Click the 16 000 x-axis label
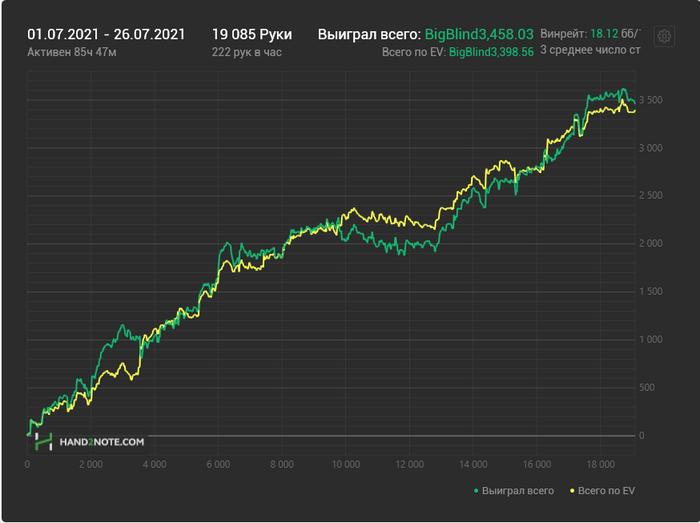Viewport: 700px width, 523px height. 537,465
